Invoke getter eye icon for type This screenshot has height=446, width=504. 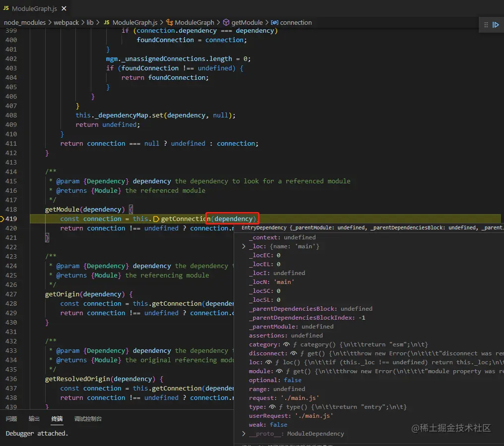[x=272, y=407]
